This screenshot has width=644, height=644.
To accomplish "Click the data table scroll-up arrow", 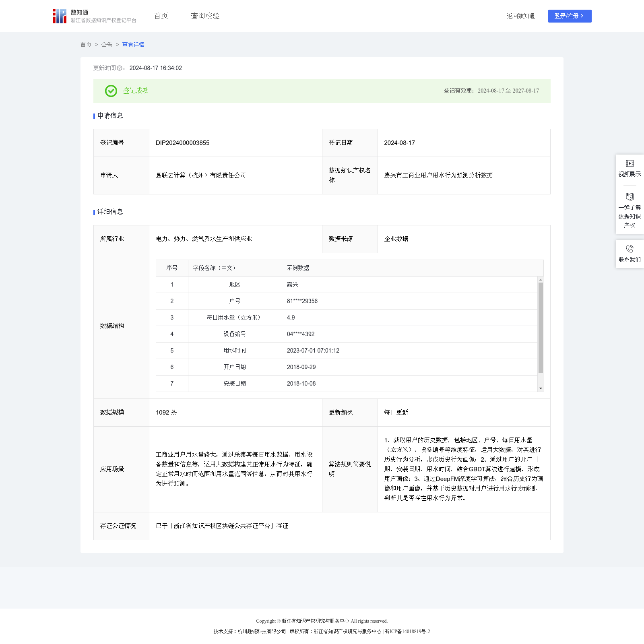I will 541,280.
